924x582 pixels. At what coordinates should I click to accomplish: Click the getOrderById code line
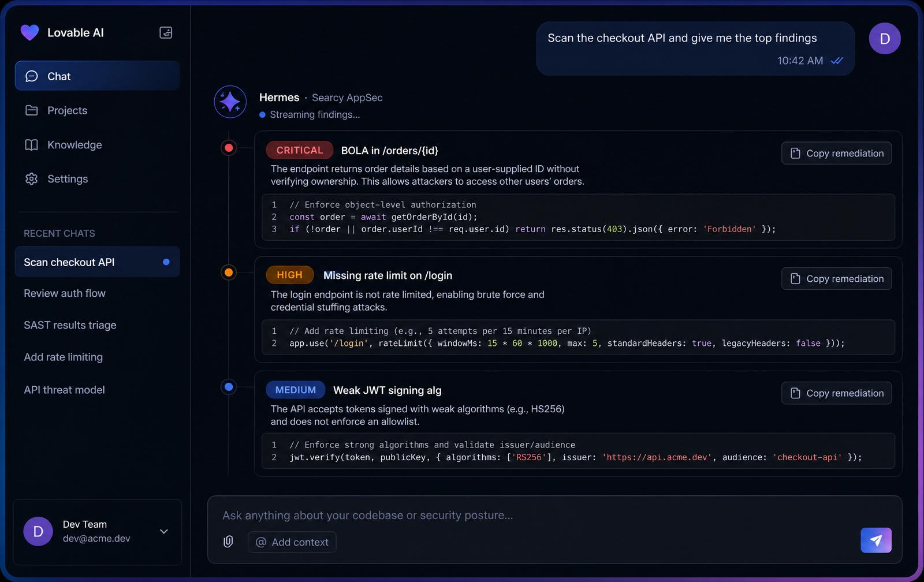383,217
